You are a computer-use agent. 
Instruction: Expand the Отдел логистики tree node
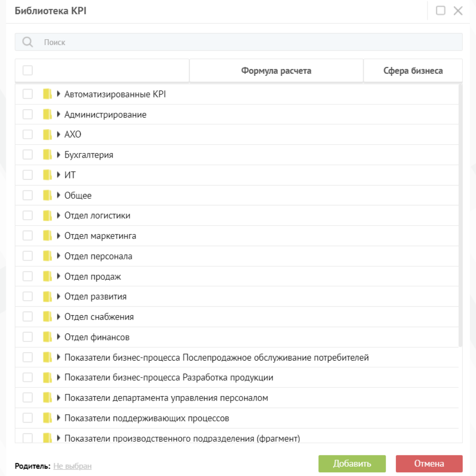(x=59, y=216)
